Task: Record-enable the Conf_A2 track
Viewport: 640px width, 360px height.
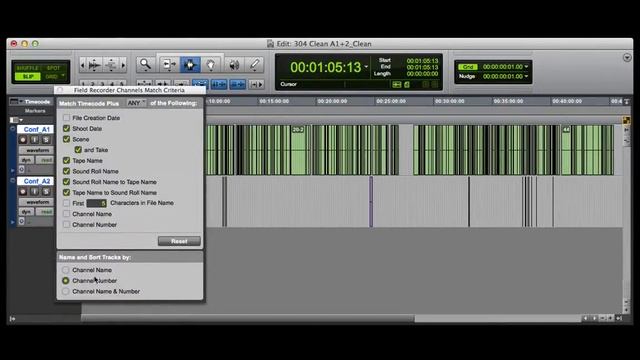Action: [23, 191]
